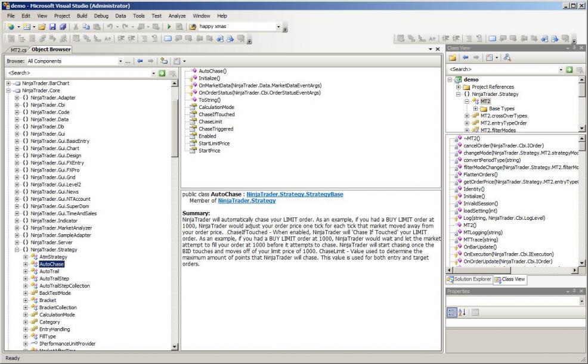Click the Add New Item icon
Screen dimensions: 588x364
[27, 27]
